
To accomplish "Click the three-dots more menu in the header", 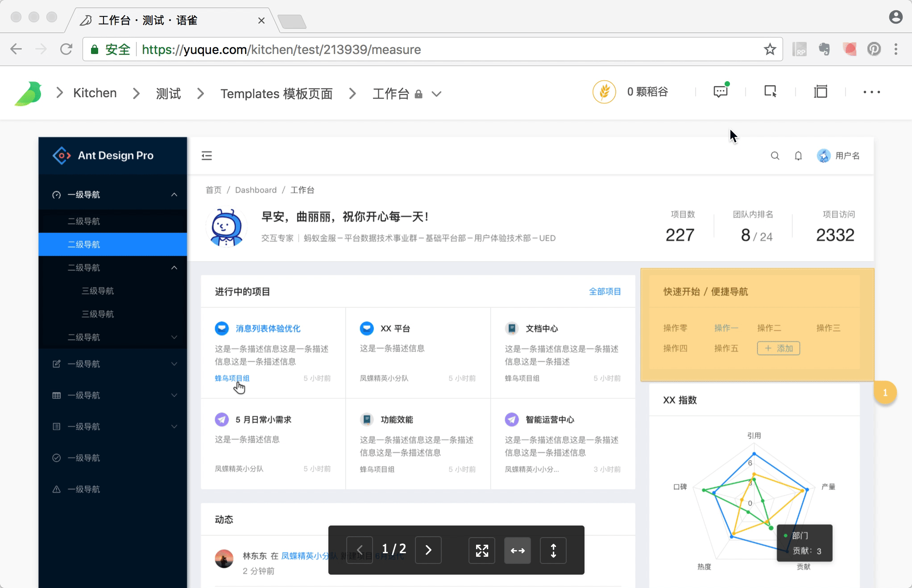I will 871,92.
